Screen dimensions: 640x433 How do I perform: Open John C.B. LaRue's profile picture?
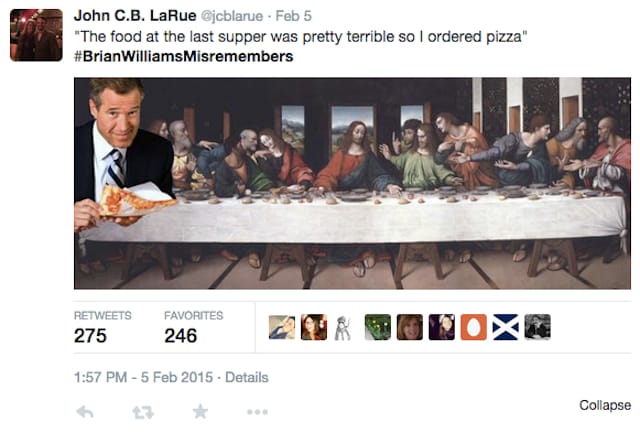click(x=36, y=35)
